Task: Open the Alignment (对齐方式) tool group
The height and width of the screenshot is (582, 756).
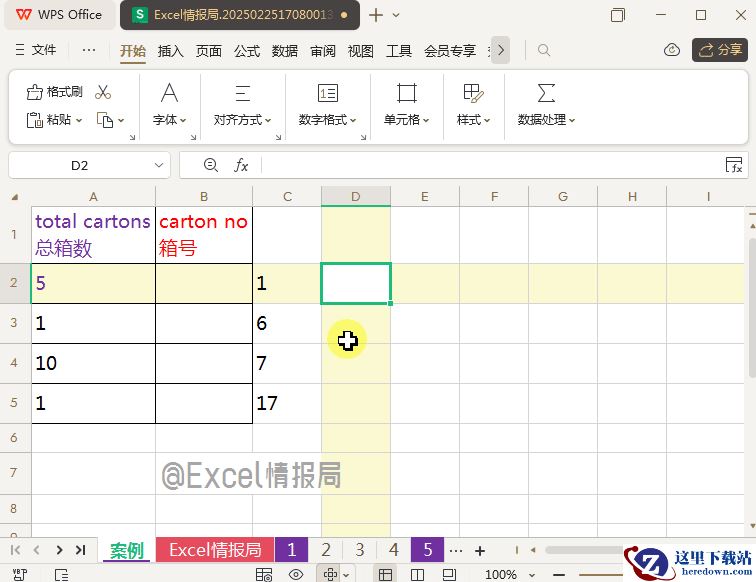Action: click(243, 105)
